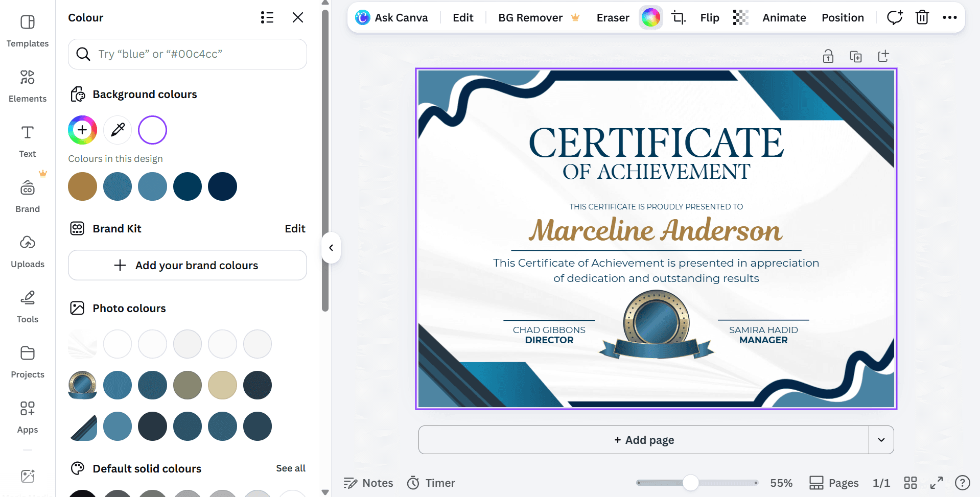Select the Eraser tool
980x497 pixels.
613,18
